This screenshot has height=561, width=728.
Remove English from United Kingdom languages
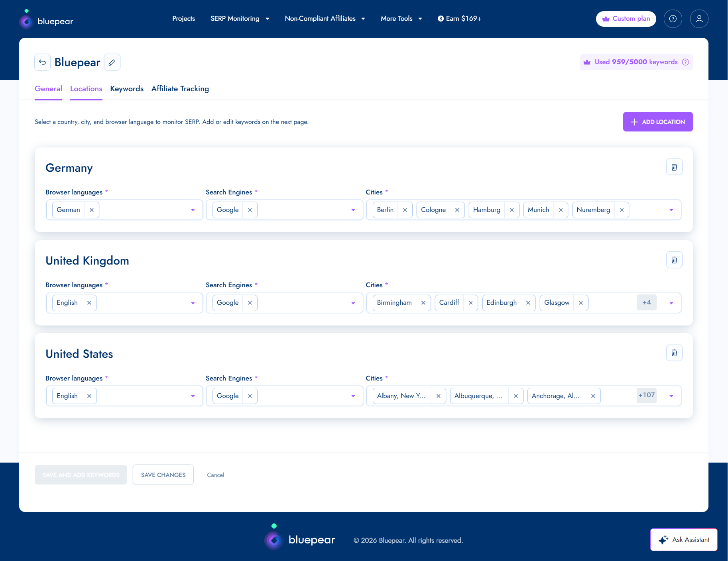tap(89, 303)
